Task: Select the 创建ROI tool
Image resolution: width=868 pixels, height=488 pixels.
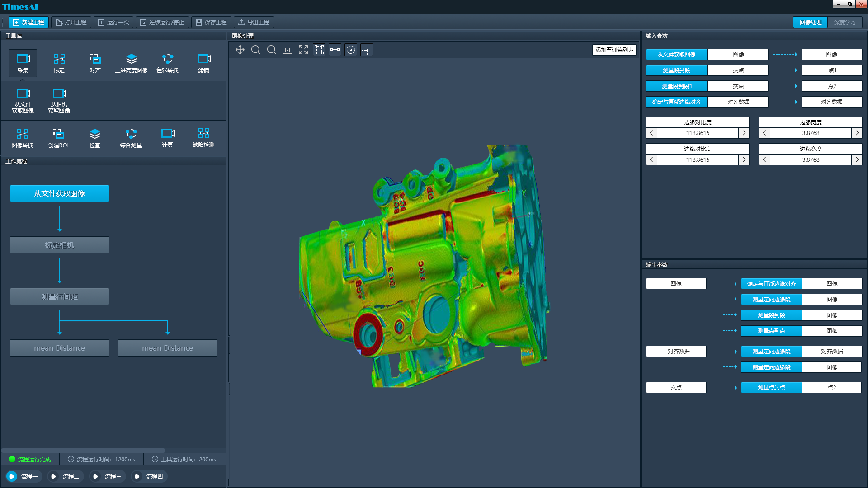Action: pyautogui.click(x=59, y=138)
